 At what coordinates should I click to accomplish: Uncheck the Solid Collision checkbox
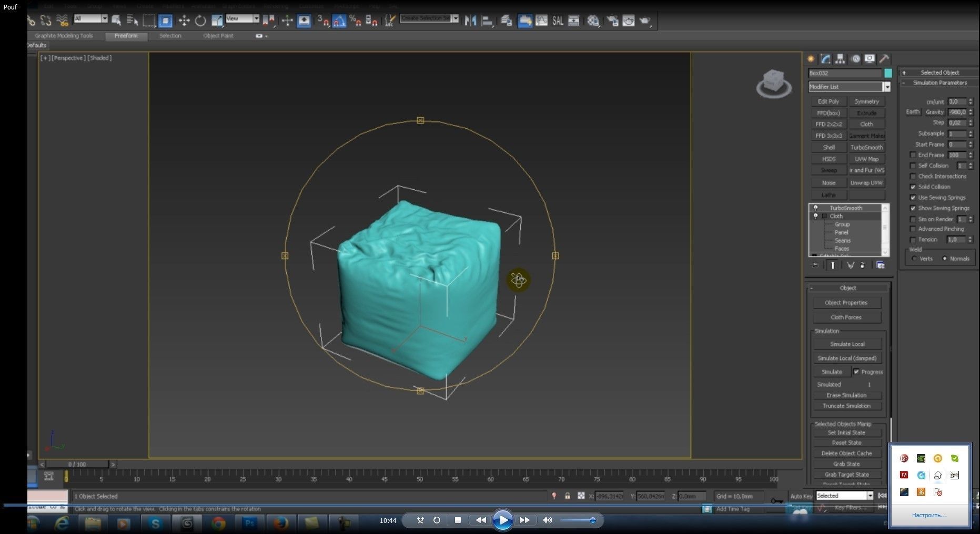tap(913, 187)
